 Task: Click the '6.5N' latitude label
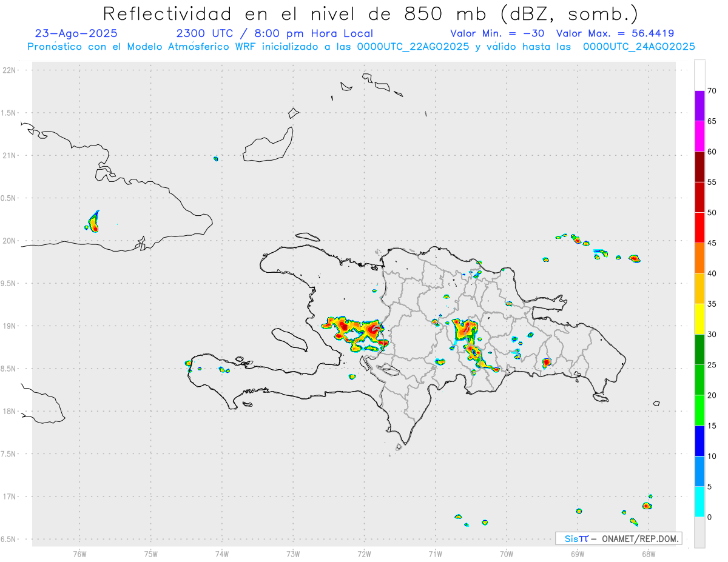pyautogui.click(x=9, y=540)
